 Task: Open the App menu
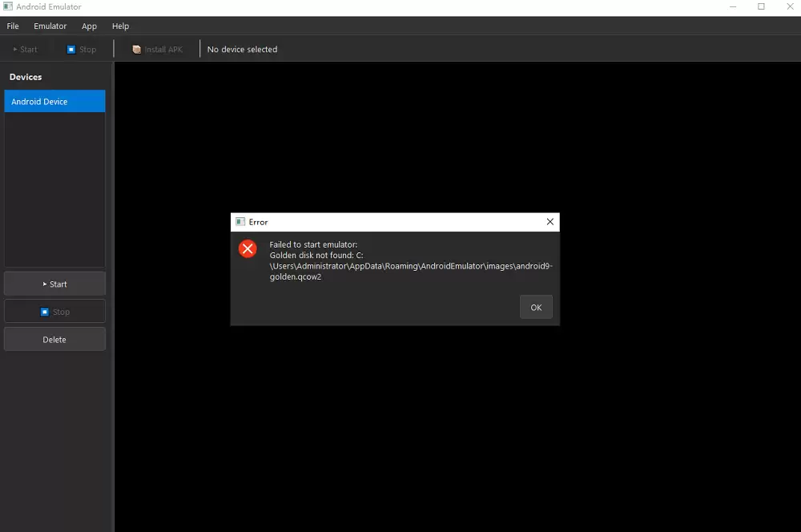(x=89, y=26)
